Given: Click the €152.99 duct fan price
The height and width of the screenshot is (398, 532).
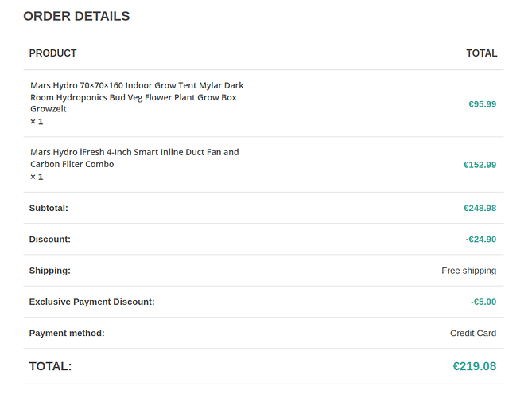Looking at the screenshot, I should coord(480,165).
